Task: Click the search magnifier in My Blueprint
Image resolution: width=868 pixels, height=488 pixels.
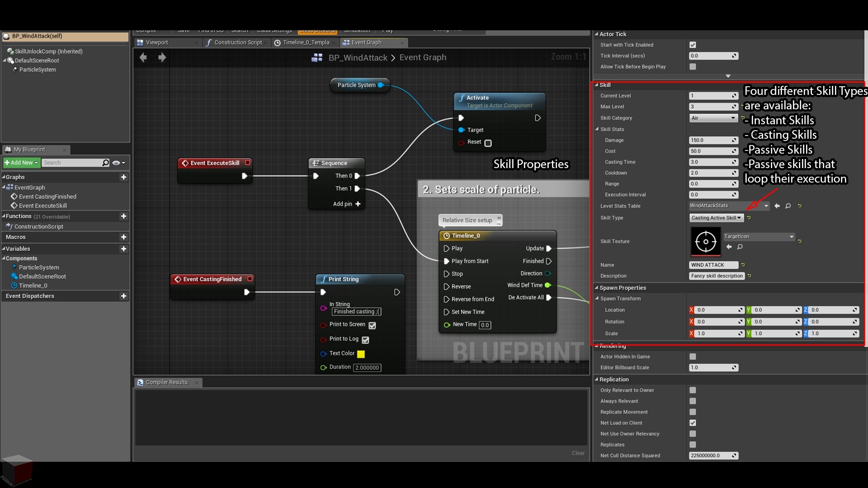Action: pyautogui.click(x=106, y=163)
